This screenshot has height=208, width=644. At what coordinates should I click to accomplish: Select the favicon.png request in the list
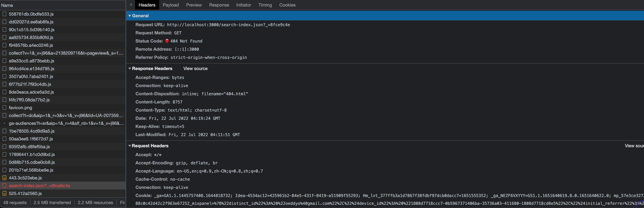click(x=20, y=107)
